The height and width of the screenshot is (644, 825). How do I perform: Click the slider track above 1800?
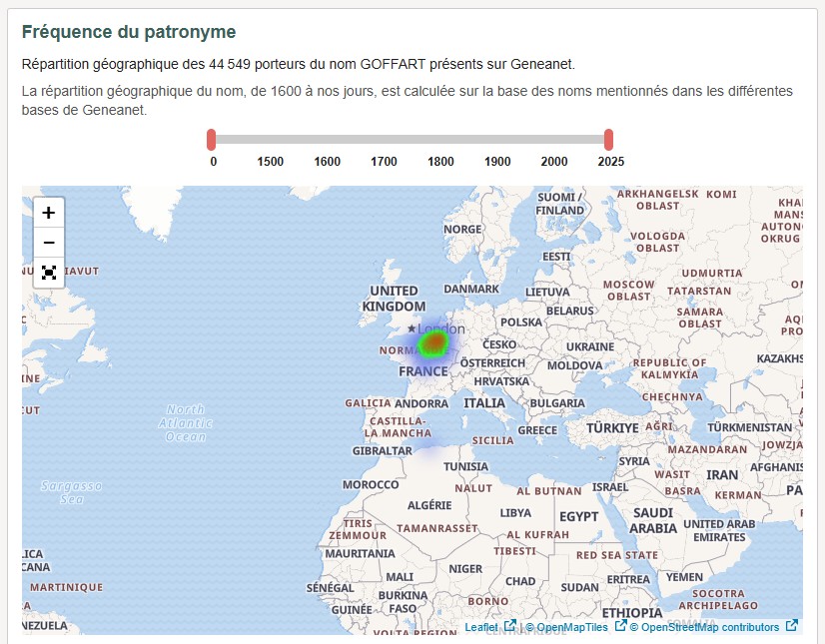pyautogui.click(x=440, y=139)
